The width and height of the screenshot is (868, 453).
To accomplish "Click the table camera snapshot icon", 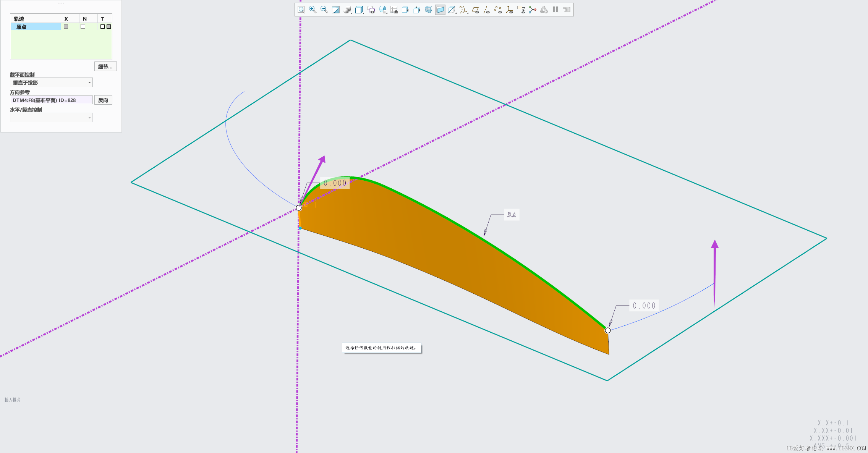I will tap(394, 10).
